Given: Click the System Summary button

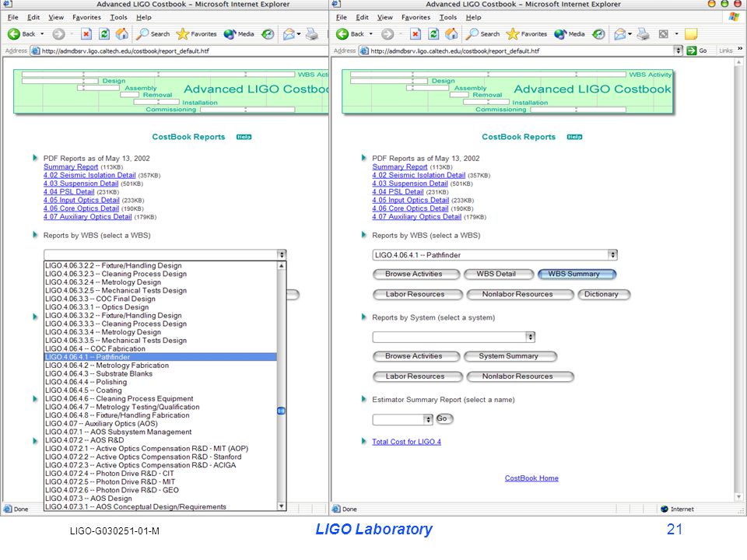Looking at the screenshot, I should (510, 357).
